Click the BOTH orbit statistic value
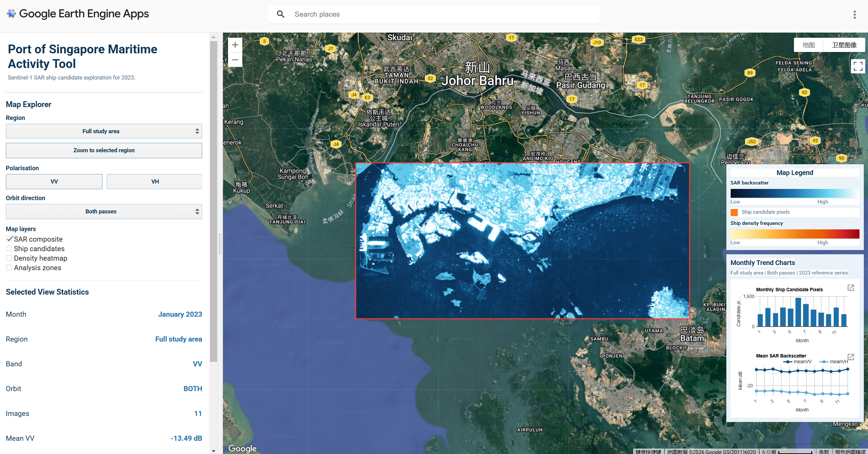 (193, 389)
